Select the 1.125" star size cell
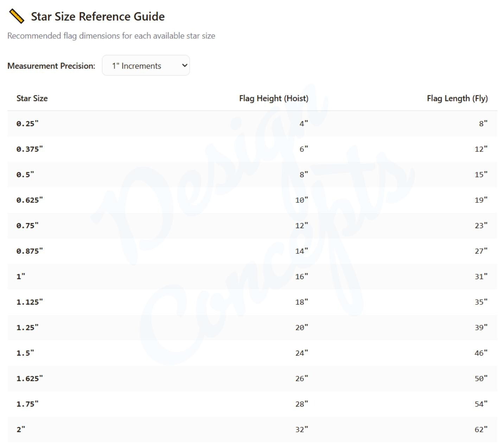The width and height of the screenshot is (504, 446). (30, 302)
